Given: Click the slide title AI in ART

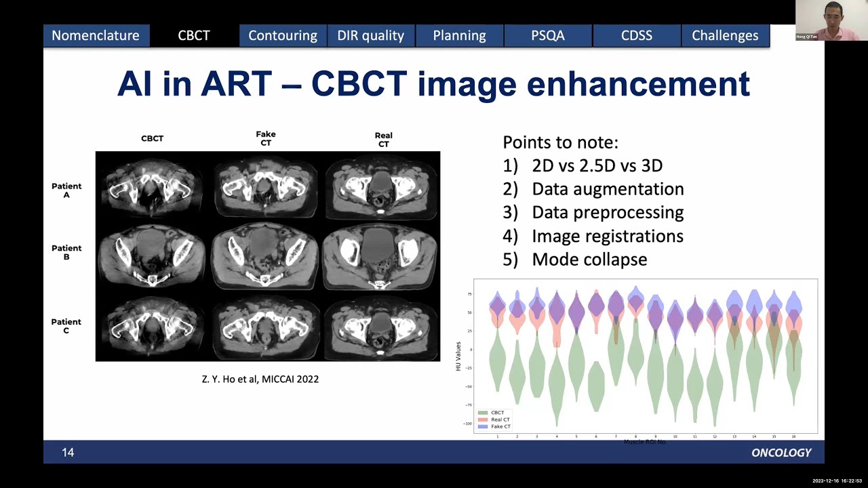Looking at the screenshot, I should coord(434,85).
